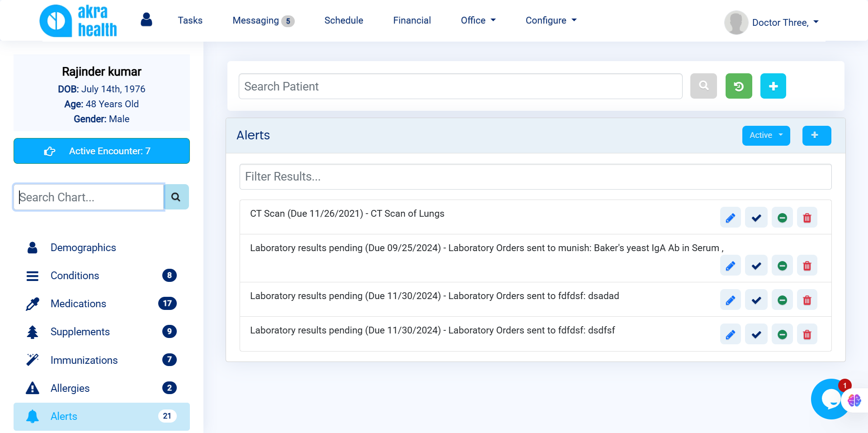The width and height of the screenshot is (868, 433).
Task: Select the alert text ending in dsdfsf
Action: 433,330
